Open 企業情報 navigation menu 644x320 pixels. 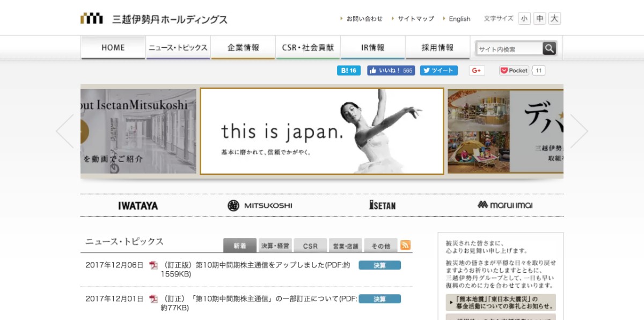pos(243,48)
